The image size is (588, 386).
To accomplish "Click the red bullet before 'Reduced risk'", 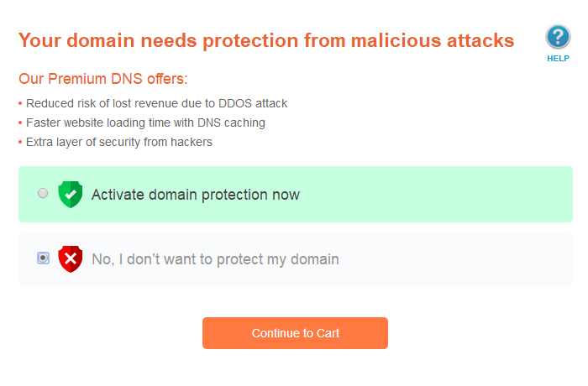I will tap(20, 104).
